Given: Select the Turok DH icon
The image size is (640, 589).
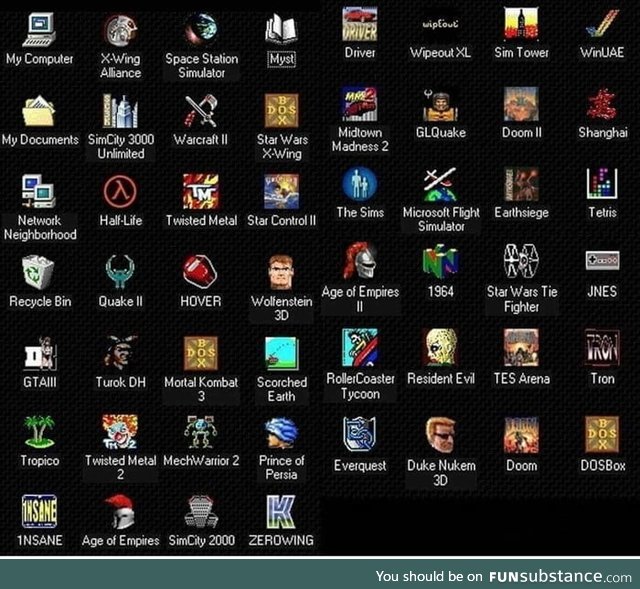Looking at the screenshot, I should coord(120,353).
